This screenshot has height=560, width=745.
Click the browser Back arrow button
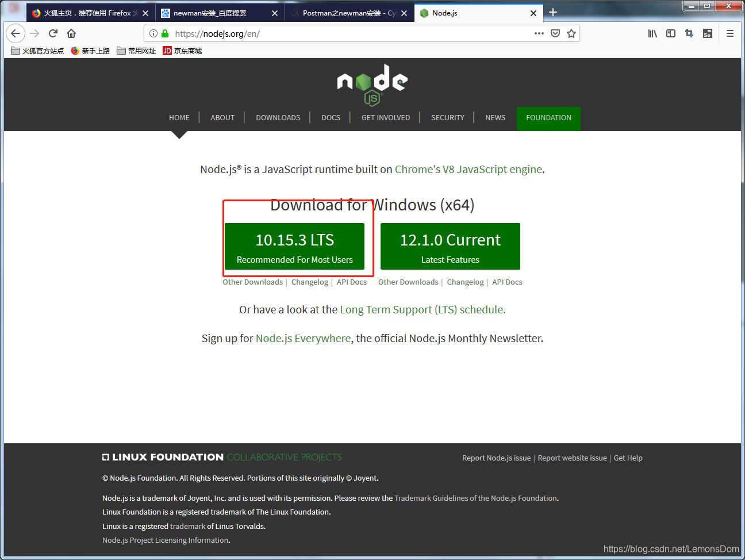pyautogui.click(x=16, y=33)
